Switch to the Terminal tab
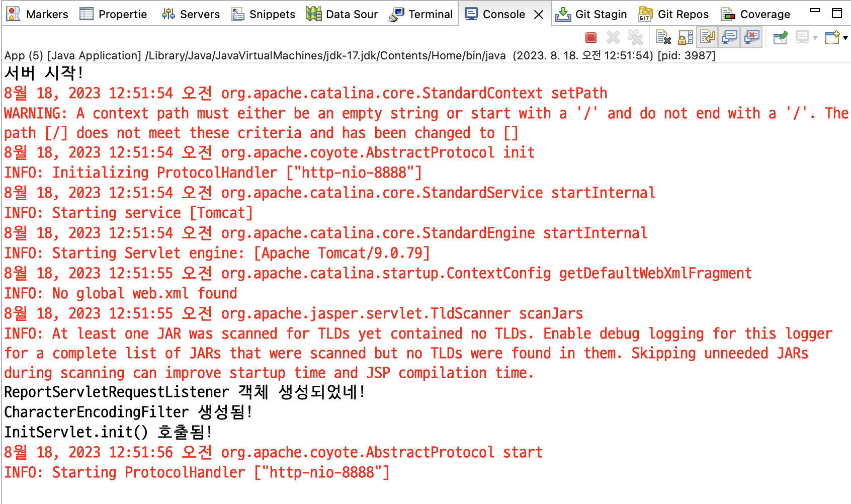Viewport: 851px width, 504px height. point(421,14)
